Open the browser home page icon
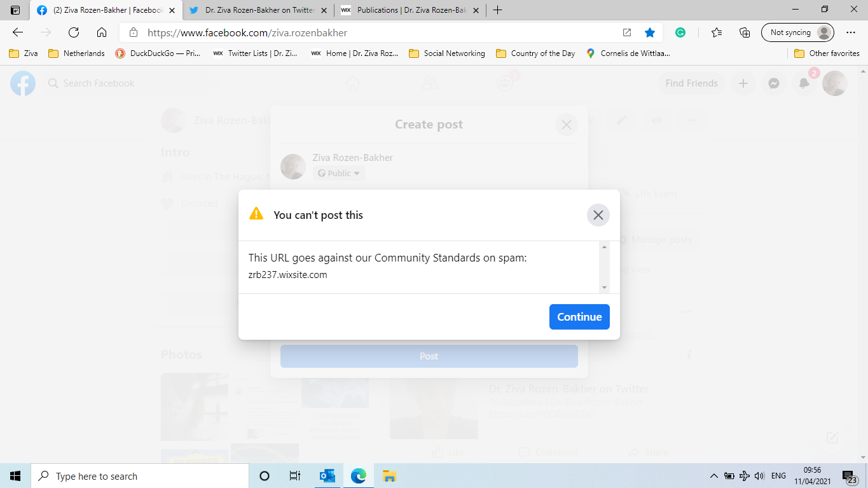The image size is (868, 488). (x=102, y=32)
